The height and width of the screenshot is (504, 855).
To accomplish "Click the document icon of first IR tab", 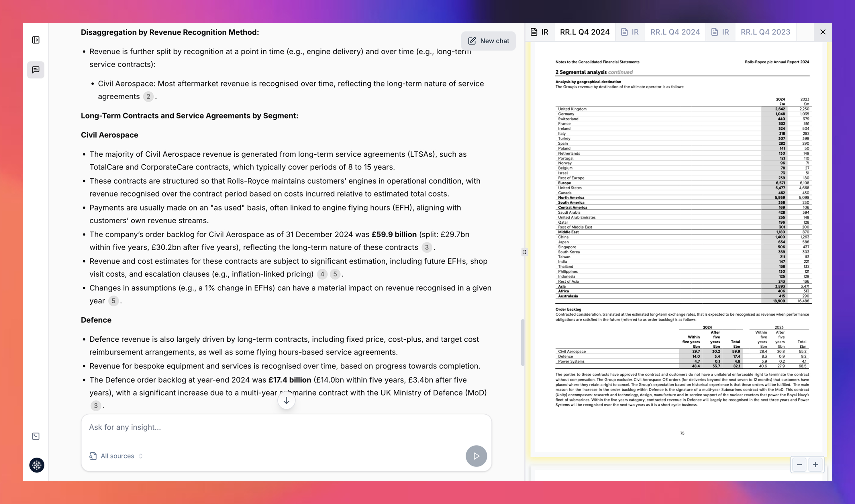I will tap(534, 32).
